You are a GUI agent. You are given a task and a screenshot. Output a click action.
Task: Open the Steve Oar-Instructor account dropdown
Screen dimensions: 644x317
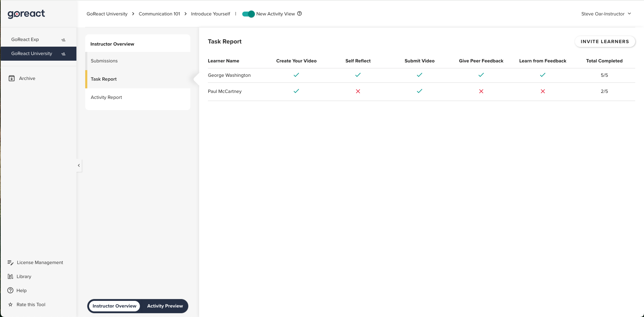coord(606,14)
